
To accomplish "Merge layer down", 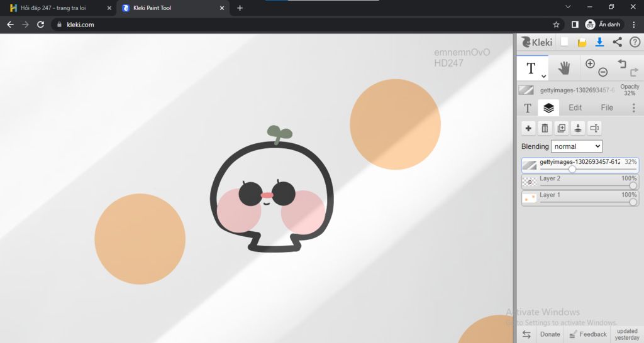I will pos(578,128).
